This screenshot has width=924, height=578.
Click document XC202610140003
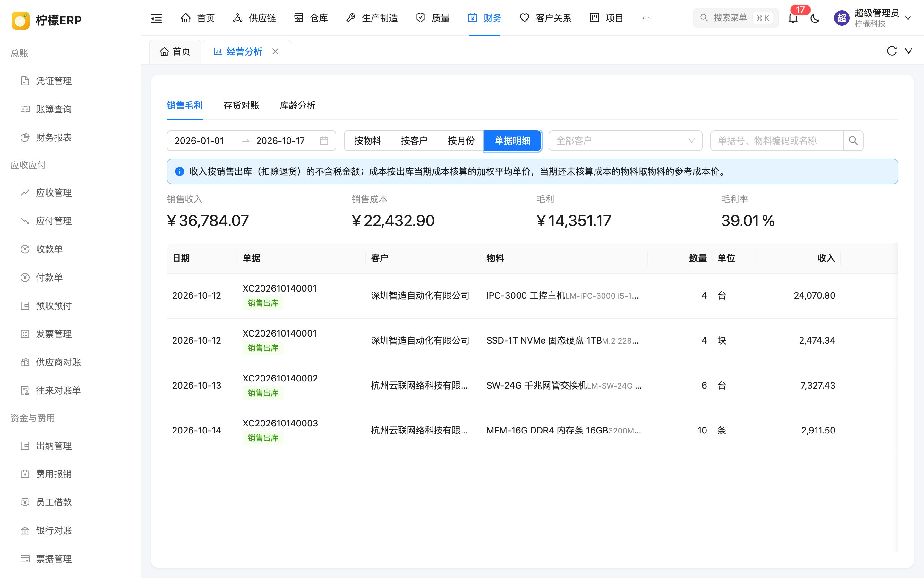click(280, 423)
